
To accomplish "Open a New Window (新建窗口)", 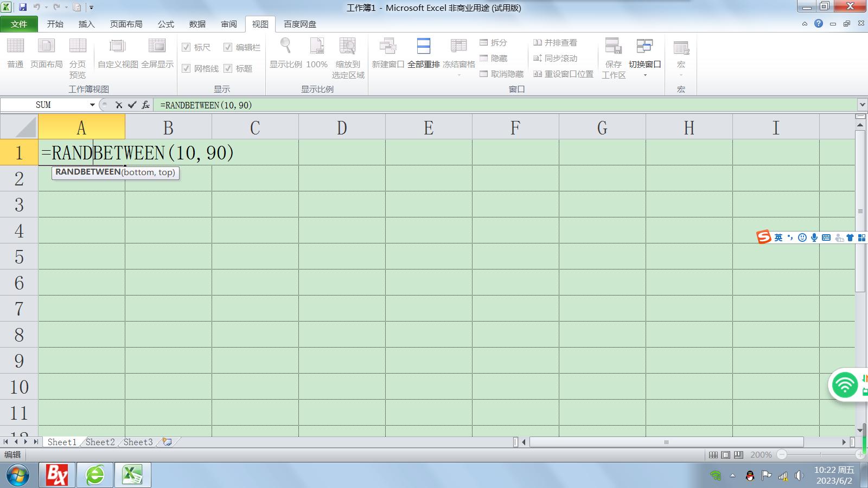I will [x=387, y=48].
